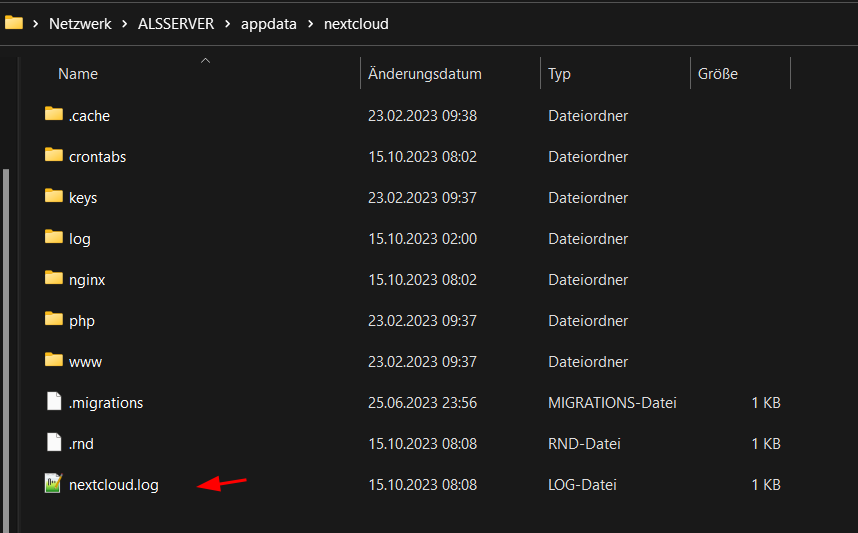The height and width of the screenshot is (533, 858).
Task: Select the php folder icon
Action: coord(54,319)
